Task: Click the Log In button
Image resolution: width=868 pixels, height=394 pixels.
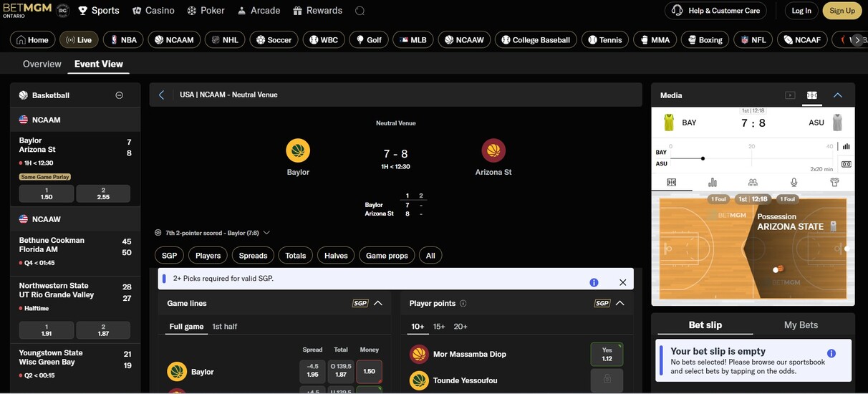Action: (801, 11)
